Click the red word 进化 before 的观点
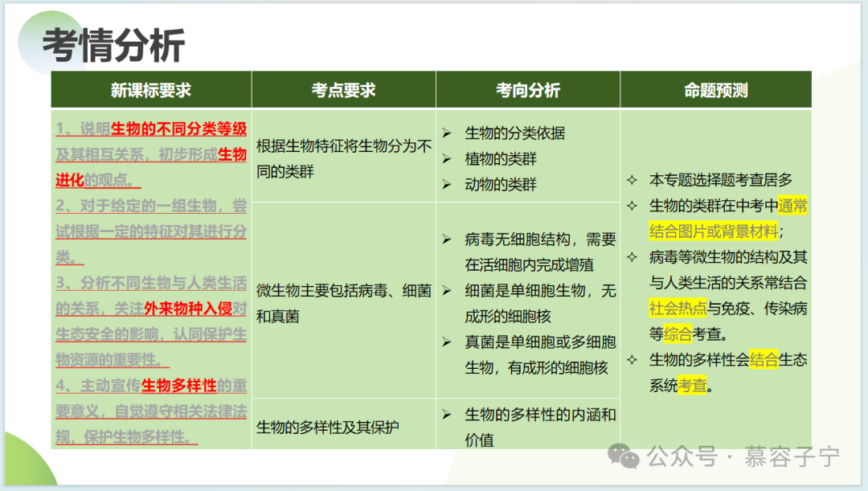Image resolution: width=868 pixels, height=491 pixels. tap(70, 180)
